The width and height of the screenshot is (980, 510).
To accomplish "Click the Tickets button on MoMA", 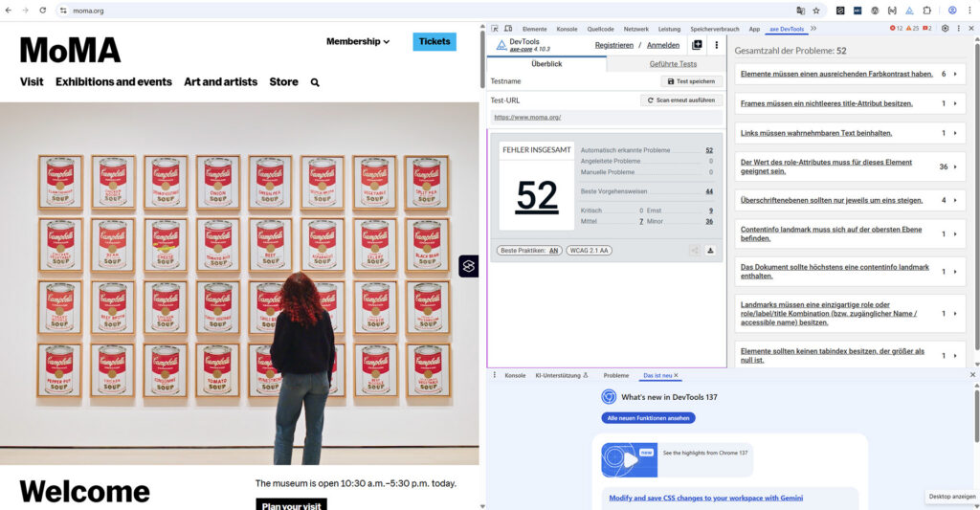I will 434,41.
